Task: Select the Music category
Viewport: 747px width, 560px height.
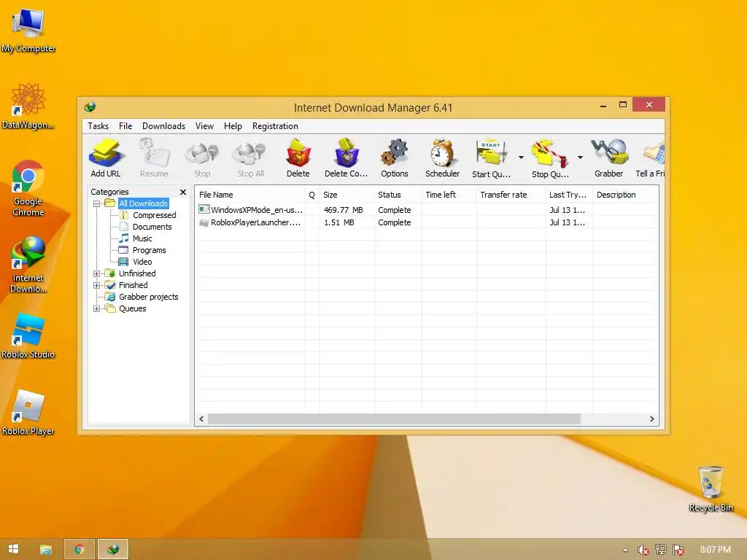Action: 142,238
